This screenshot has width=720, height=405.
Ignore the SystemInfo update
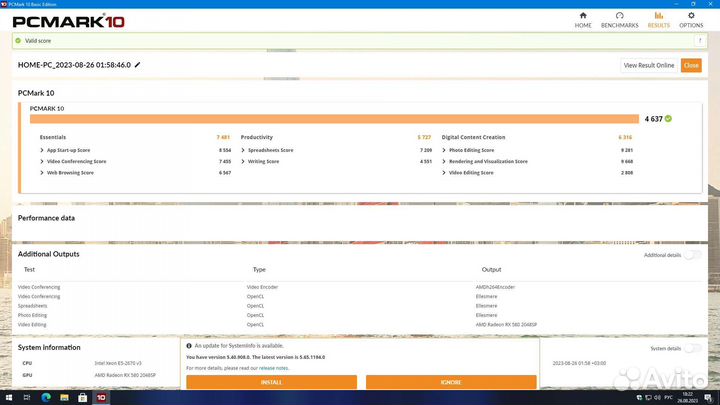[451, 382]
